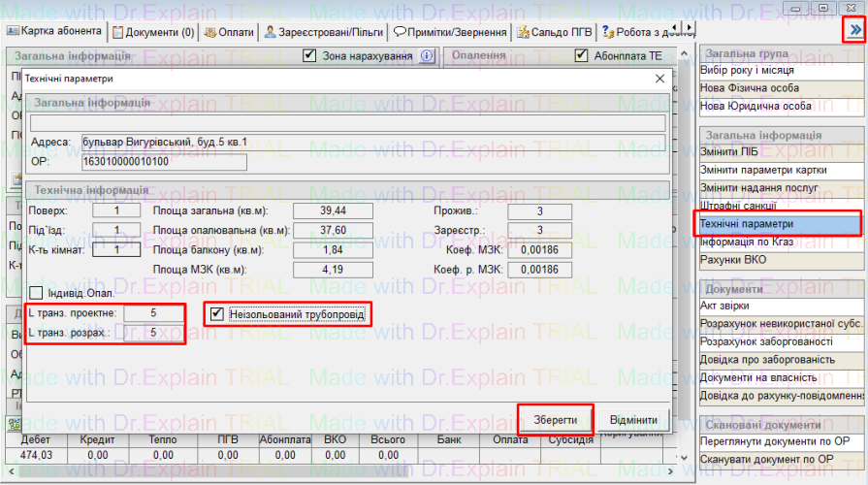Choose Акт звірки from Документи list
868x485 pixels.
[779, 306]
